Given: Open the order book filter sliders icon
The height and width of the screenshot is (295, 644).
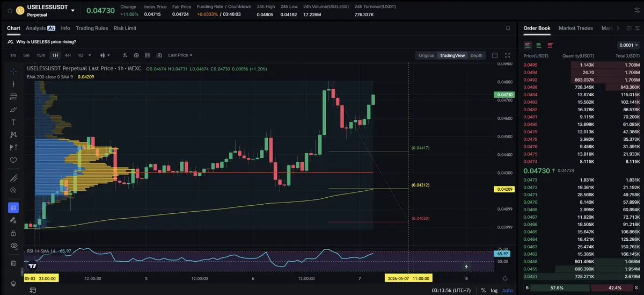Looking at the screenshot, I should [638, 28].
